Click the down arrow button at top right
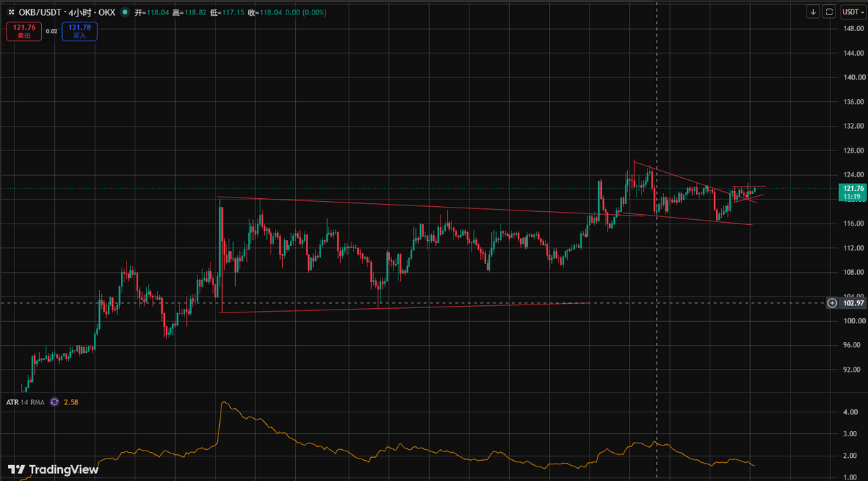Image resolution: width=868 pixels, height=481 pixels. 814,12
